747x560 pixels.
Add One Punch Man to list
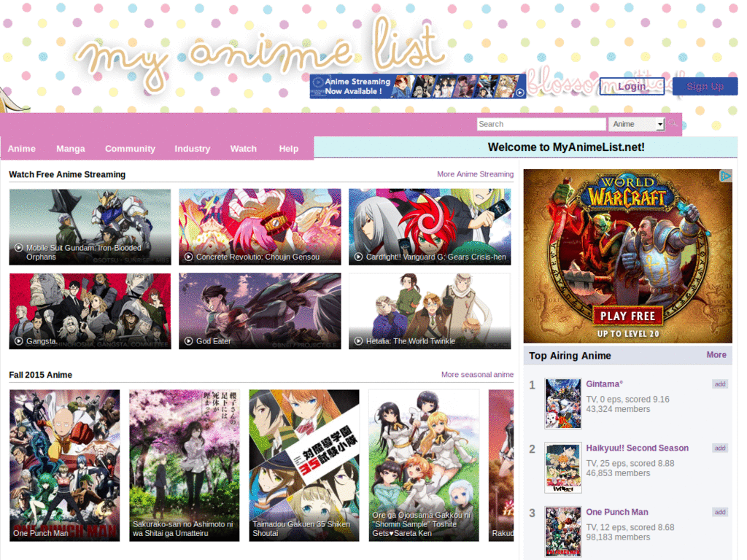pyautogui.click(x=720, y=512)
